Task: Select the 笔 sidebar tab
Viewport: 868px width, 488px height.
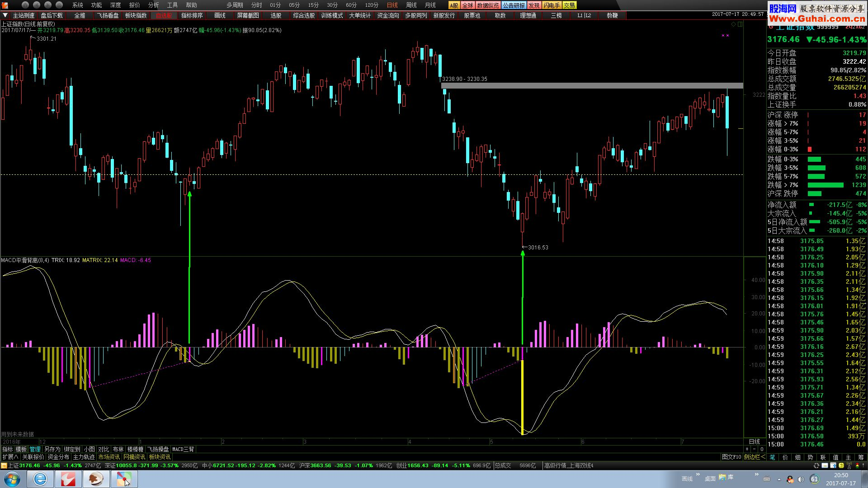Action: [x=772, y=457]
